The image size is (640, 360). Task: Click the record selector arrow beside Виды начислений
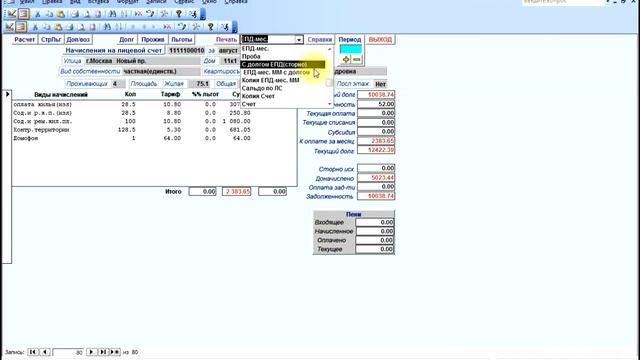pos(7,94)
